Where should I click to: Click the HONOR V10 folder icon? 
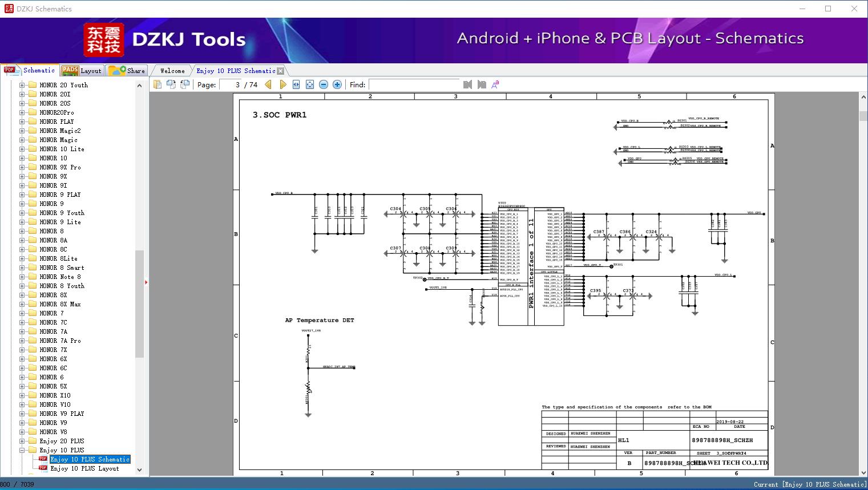33,404
